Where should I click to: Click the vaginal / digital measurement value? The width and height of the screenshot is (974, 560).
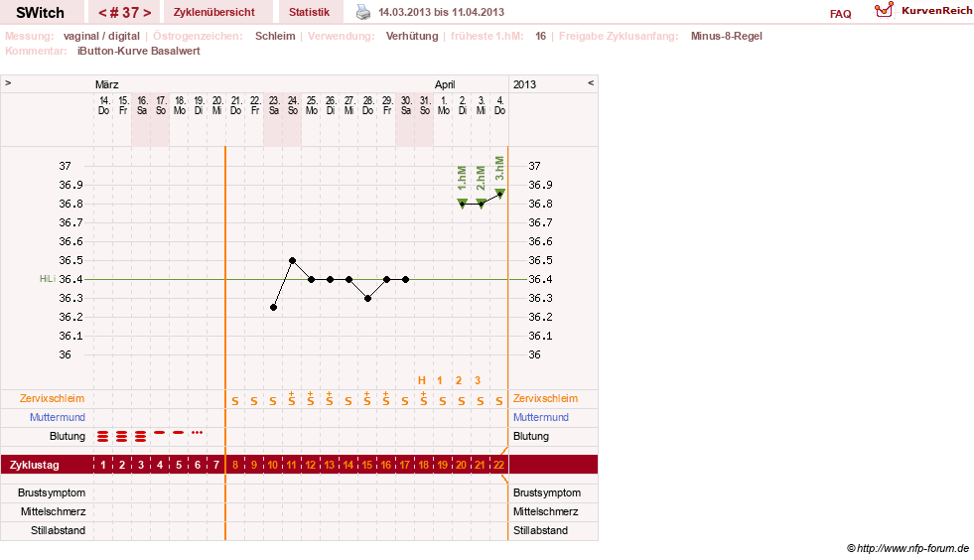(101, 36)
